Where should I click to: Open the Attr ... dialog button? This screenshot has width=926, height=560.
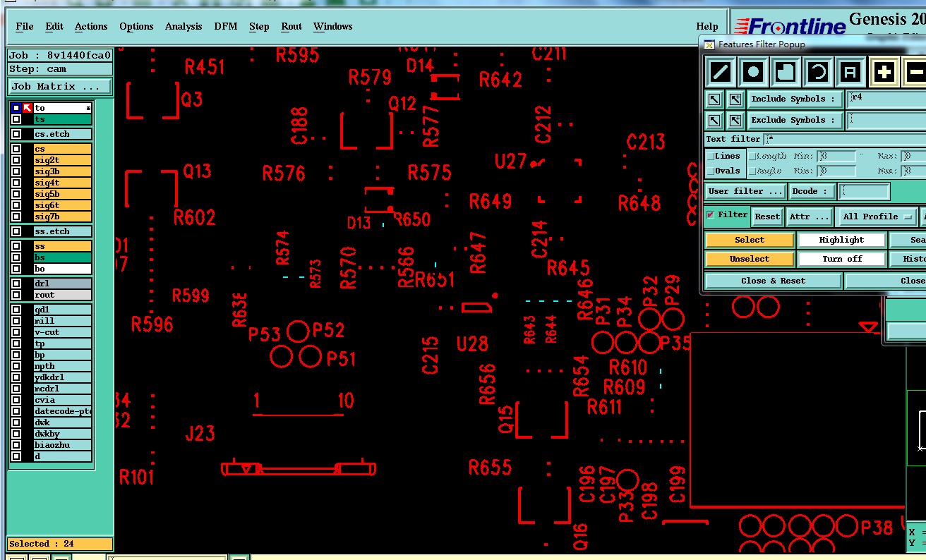pos(809,217)
